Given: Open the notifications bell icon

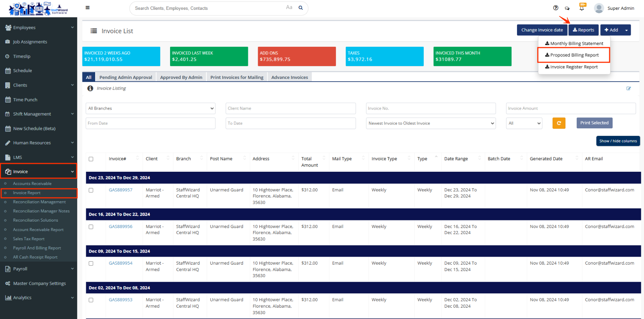Looking at the screenshot, I should point(582,8).
